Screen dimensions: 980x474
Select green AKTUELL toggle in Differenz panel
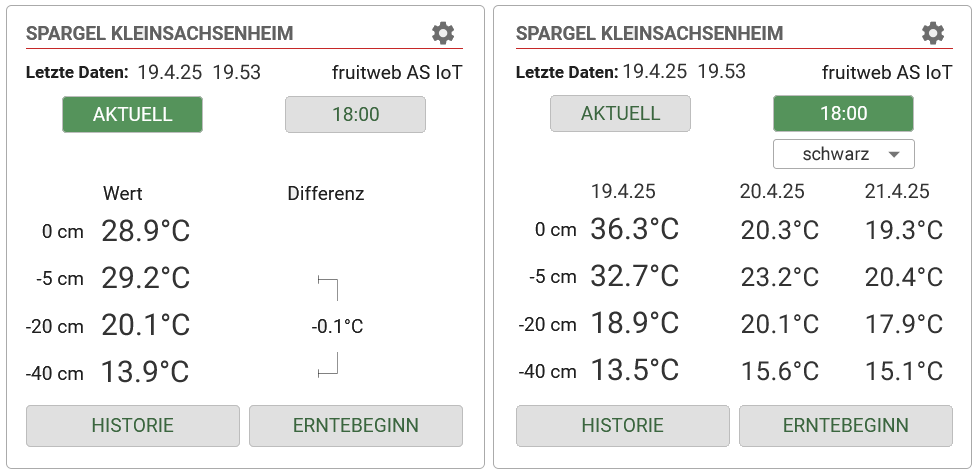pyautogui.click(x=133, y=114)
